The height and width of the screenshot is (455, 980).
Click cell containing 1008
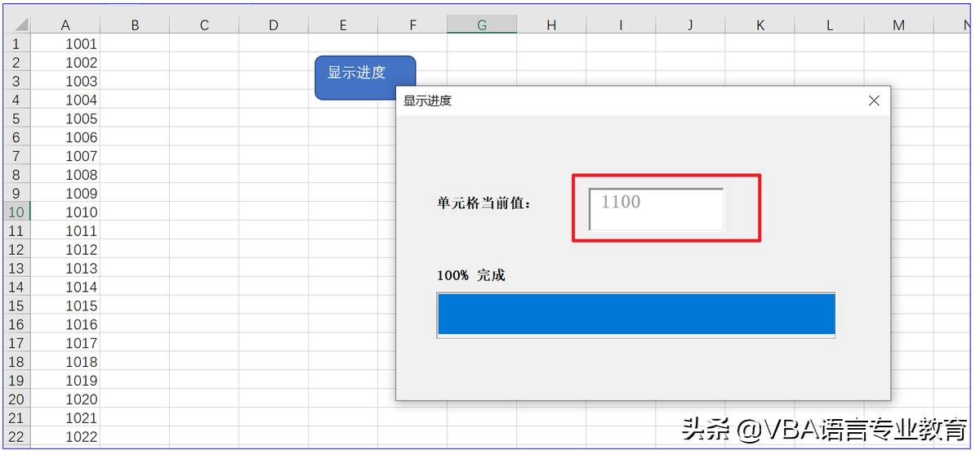(65, 175)
